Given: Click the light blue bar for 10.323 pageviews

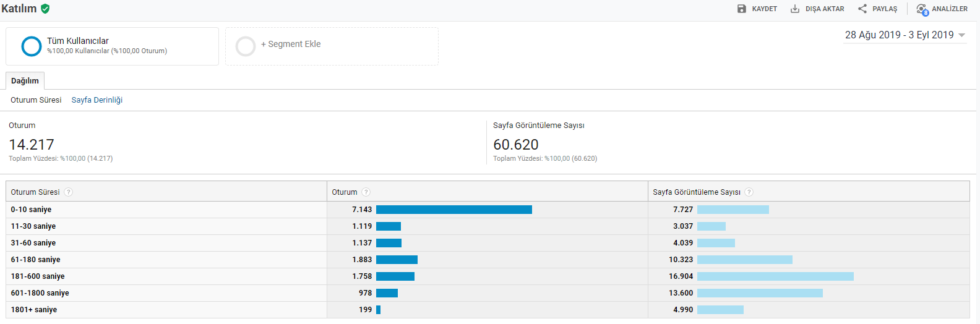Looking at the screenshot, I should (745, 260).
